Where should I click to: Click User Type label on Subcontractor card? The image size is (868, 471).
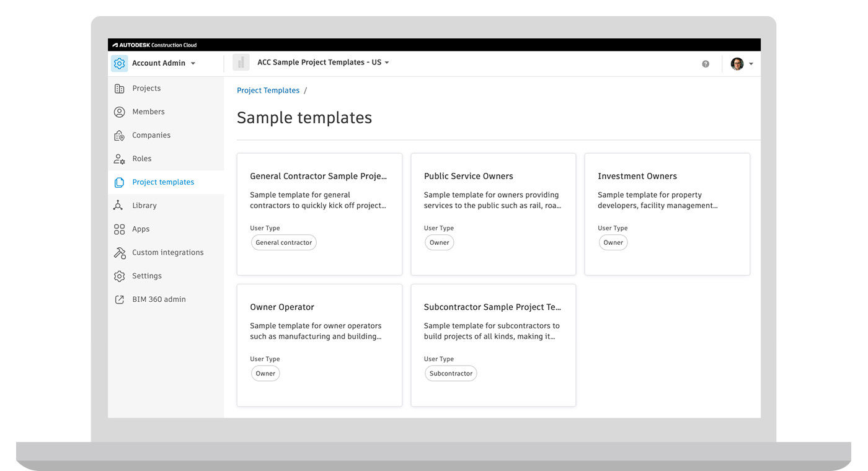(439, 359)
